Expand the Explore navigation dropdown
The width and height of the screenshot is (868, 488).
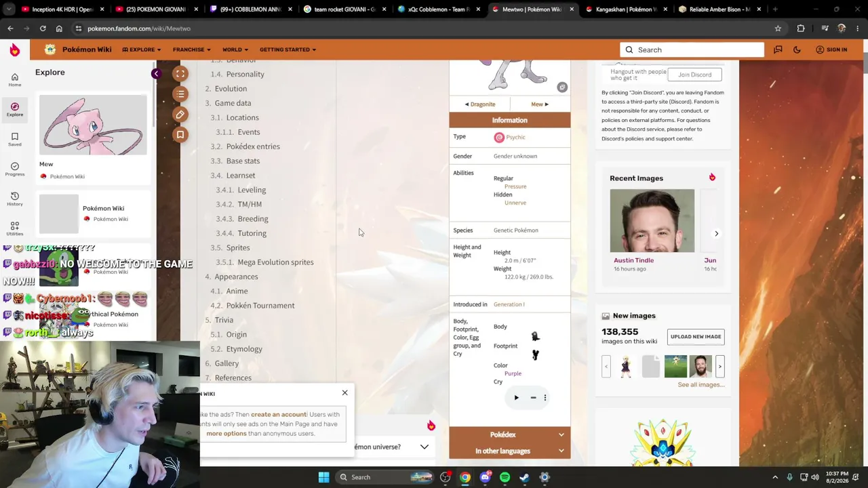[142, 49]
